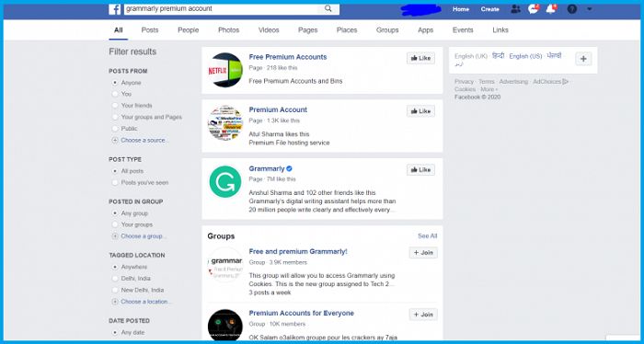The image size is (644, 344).
Task: Open the Messenger icon
Action: 533,9
